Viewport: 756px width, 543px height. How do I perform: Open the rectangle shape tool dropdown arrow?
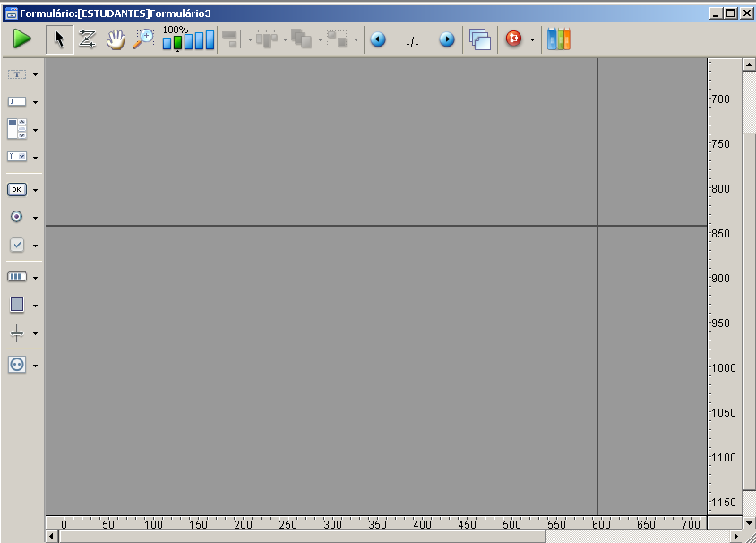[35, 306]
